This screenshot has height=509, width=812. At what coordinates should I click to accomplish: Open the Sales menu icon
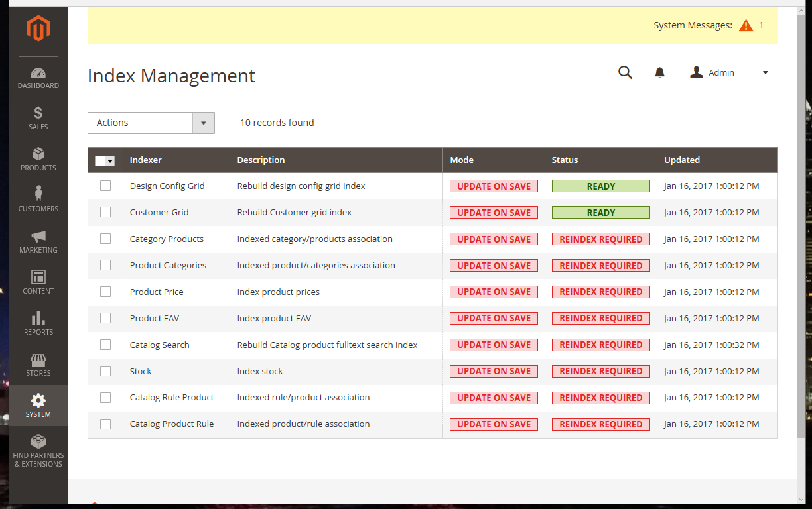tap(38, 114)
